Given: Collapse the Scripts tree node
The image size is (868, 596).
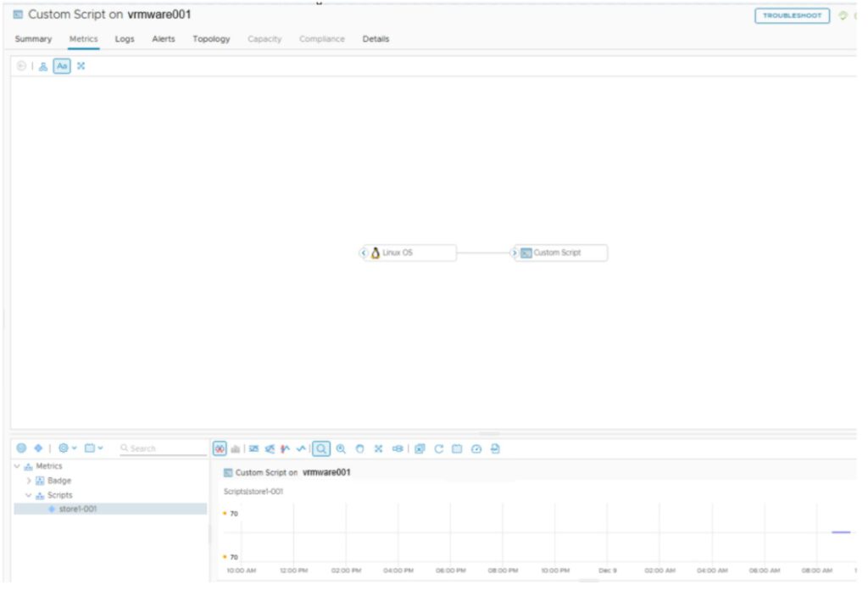Looking at the screenshot, I should (29, 495).
